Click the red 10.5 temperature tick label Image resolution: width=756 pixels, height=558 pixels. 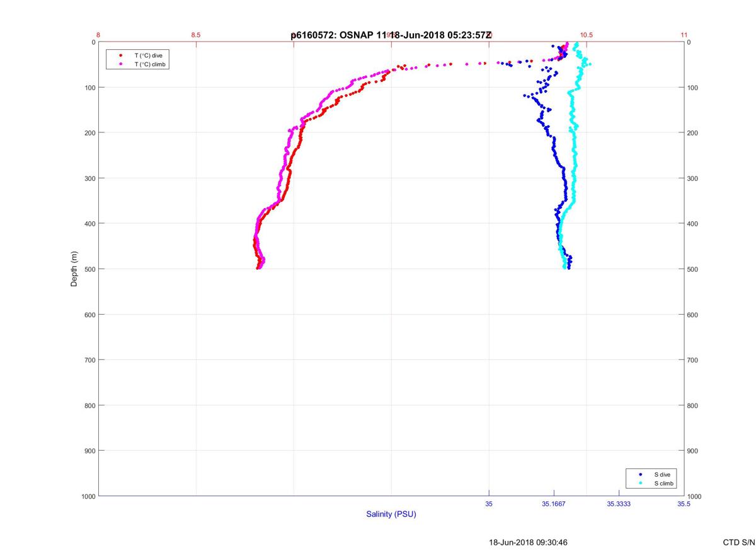tap(587, 35)
